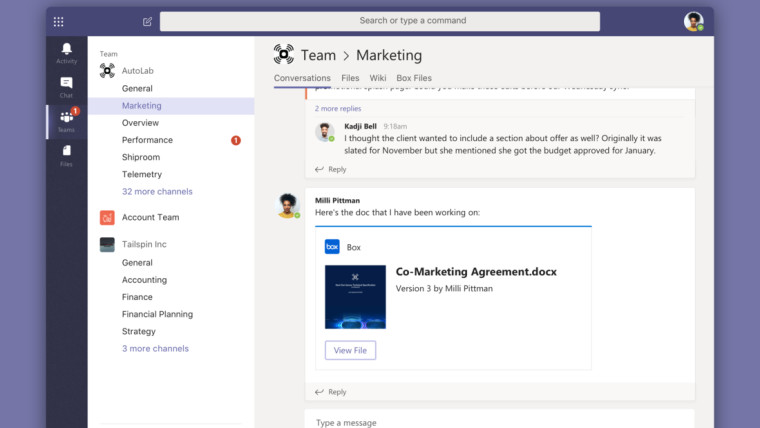Switch to the Files tab

tap(350, 78)
